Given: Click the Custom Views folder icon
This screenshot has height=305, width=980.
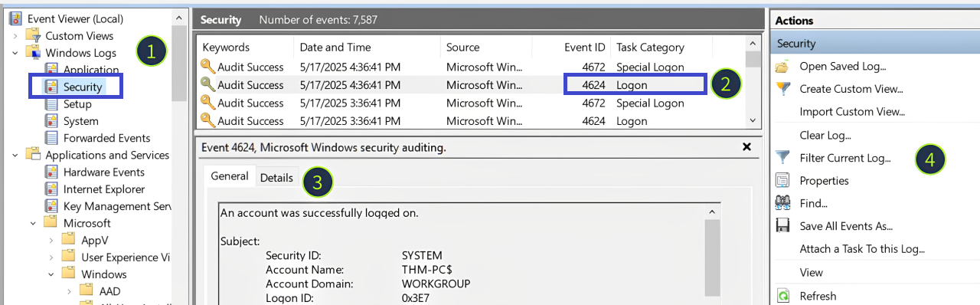Looking at the screenshot, I should tap(33, 36).
